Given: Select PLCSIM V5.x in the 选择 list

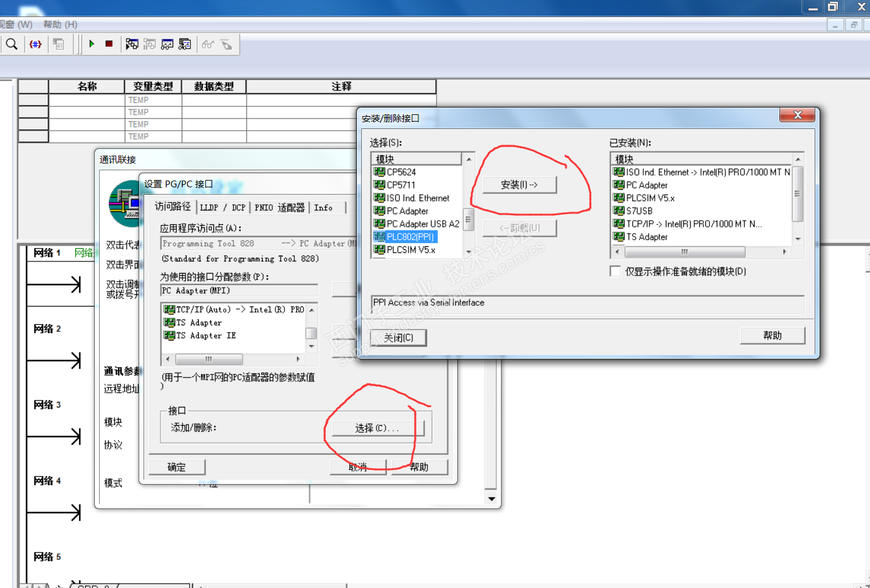Looking at the screenshot, I should click(x=411, y=250).
